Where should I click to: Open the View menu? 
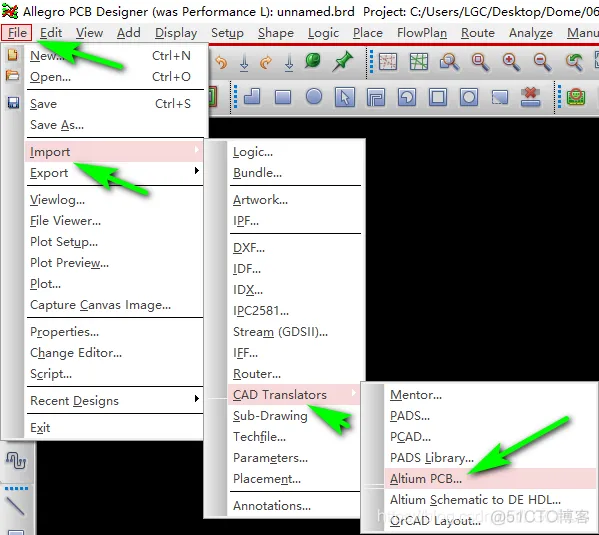[89, 33]
